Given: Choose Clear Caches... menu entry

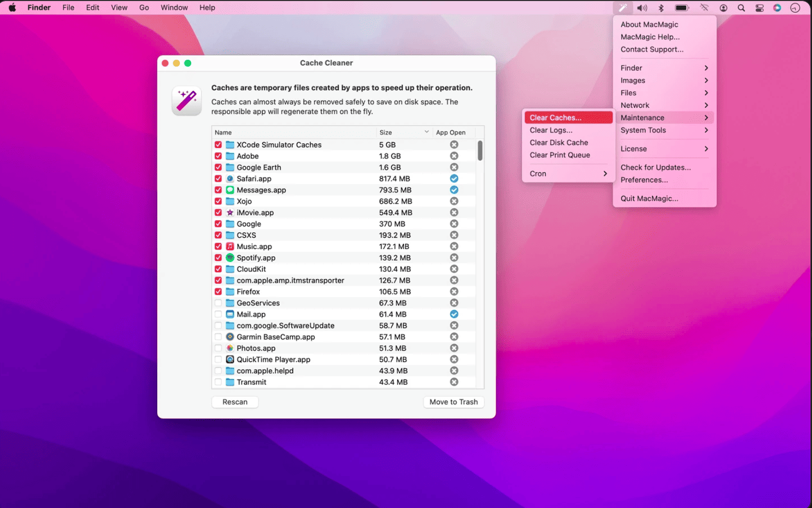Looking at the screenshot, I should [568, 118].
